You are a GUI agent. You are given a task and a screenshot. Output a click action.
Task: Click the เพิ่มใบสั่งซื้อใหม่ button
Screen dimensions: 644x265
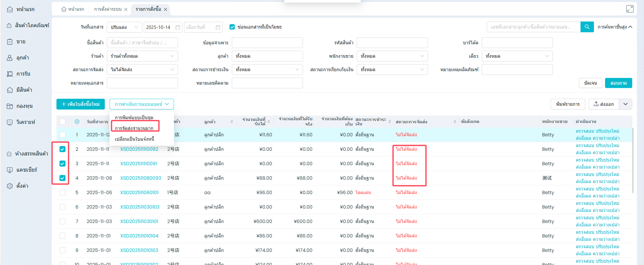[x=81, y=104]
